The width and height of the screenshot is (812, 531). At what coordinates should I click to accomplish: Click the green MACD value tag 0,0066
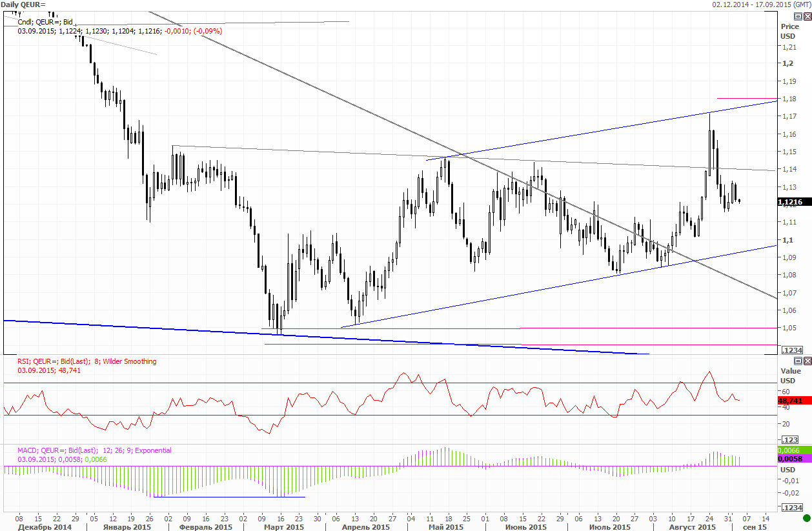click(791, 450)
